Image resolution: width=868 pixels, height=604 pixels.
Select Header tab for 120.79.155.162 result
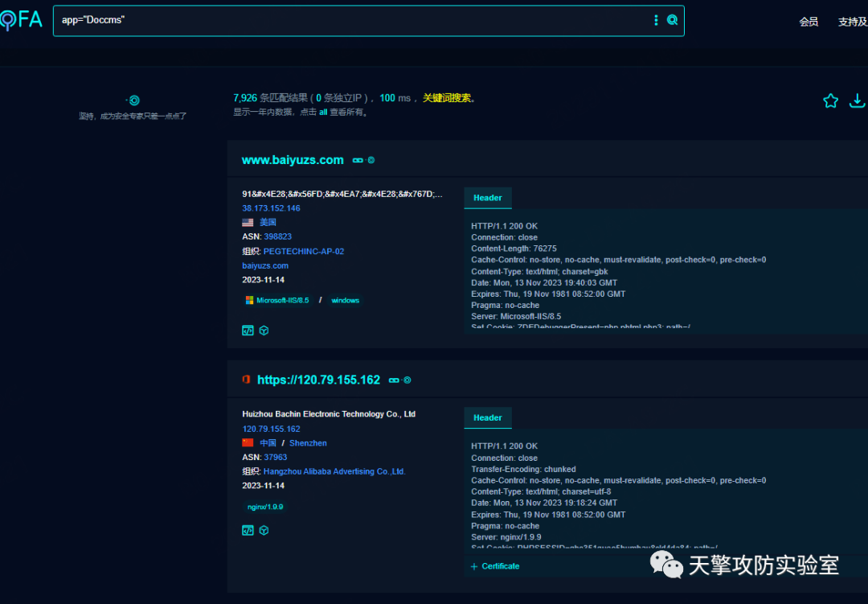point(488,417)
